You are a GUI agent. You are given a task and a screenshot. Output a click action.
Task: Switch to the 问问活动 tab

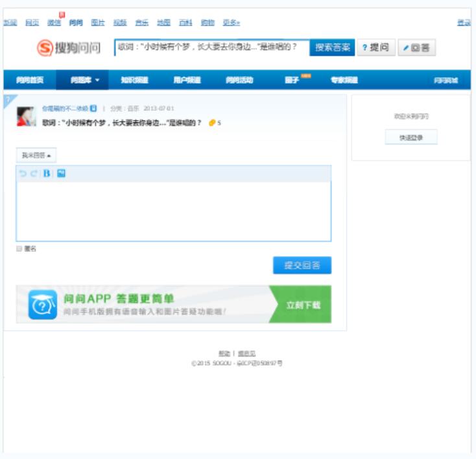point(239,80)
